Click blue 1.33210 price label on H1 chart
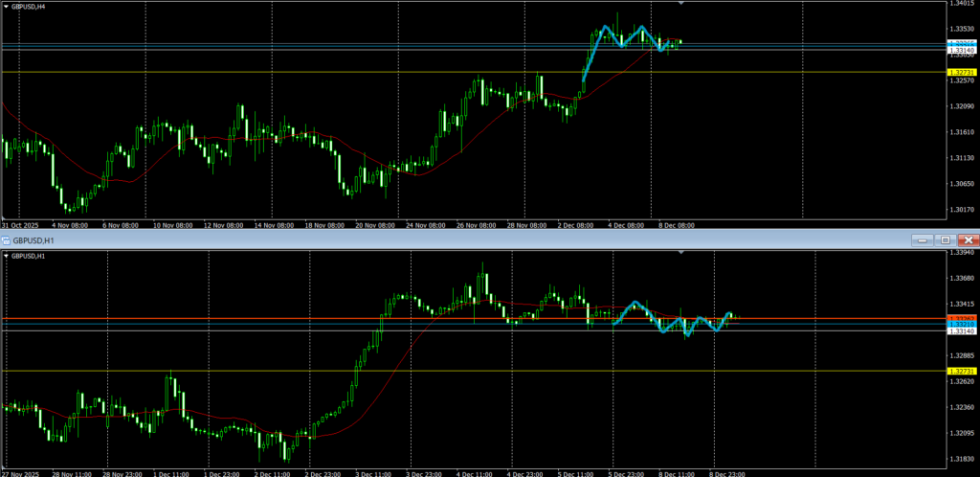Screen dimensions: 980x477 coord(960,325)
